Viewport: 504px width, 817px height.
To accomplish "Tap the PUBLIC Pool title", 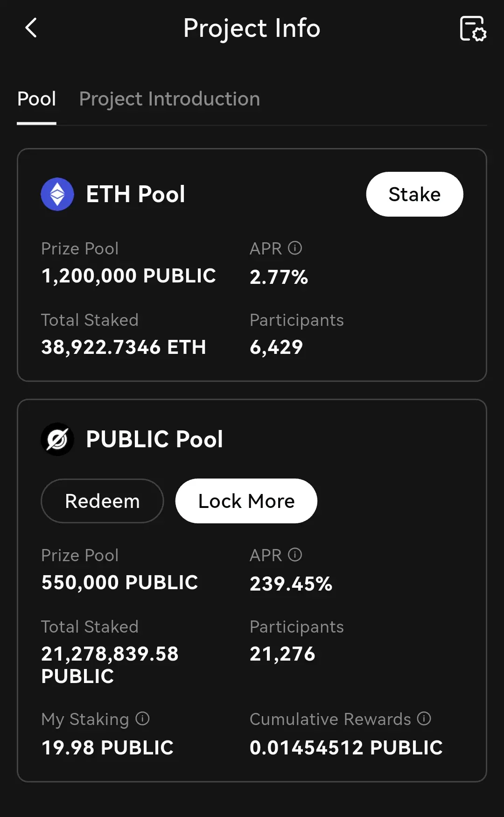I will point(154,439).
